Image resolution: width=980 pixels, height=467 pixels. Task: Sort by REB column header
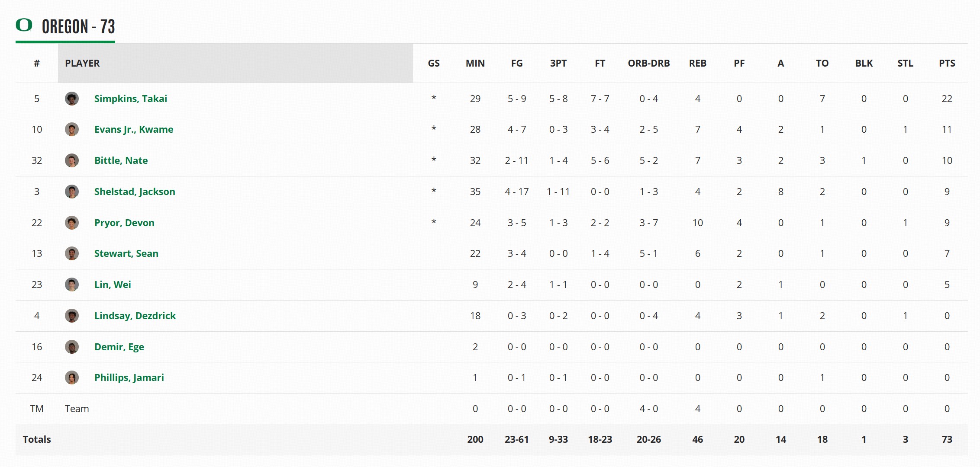tap(697, 63)
